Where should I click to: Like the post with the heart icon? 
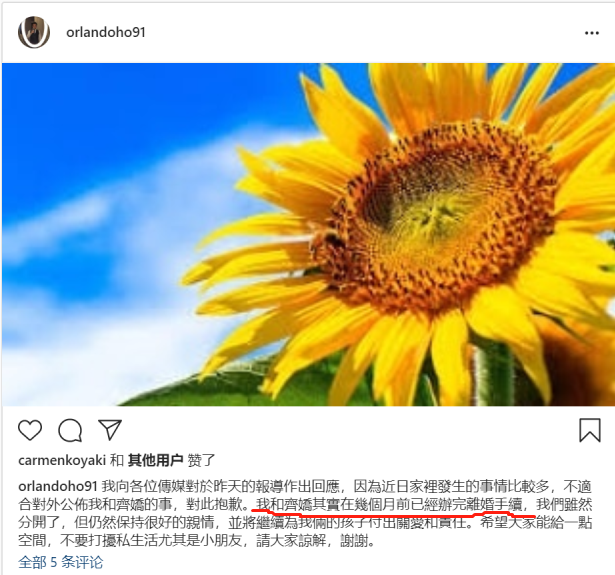click(x=30, y=430)
